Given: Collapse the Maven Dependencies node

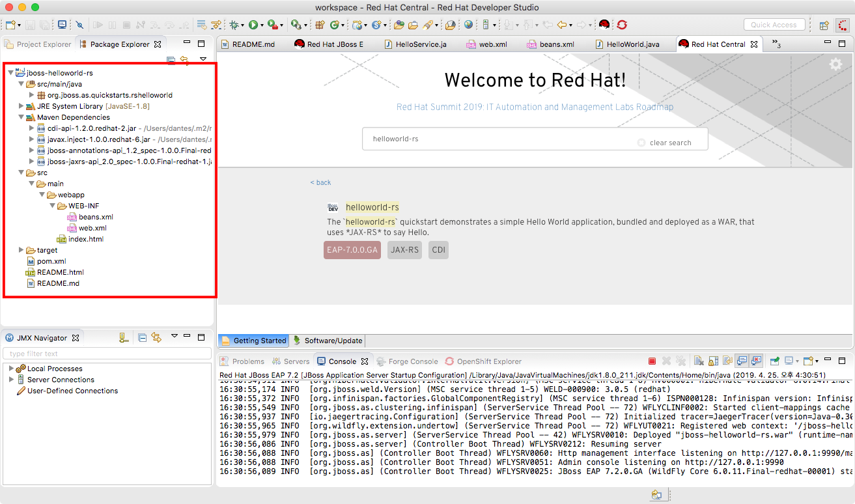Looking at the screenshot, I should click(x=21, y=117).
